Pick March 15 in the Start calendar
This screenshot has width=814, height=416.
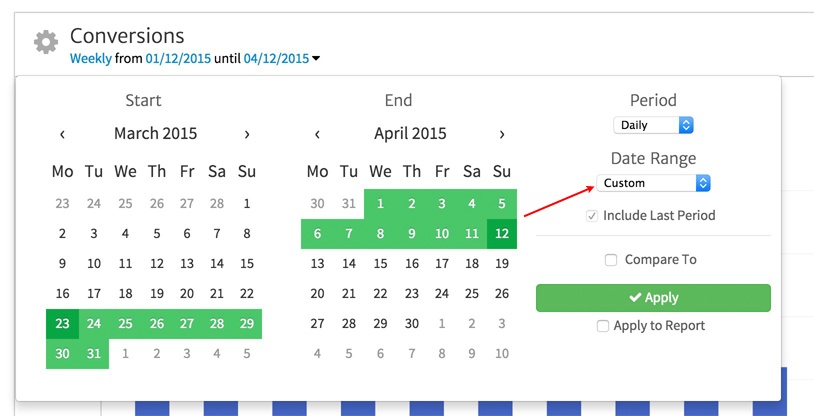pyautogui.click(x=247, y=264)
